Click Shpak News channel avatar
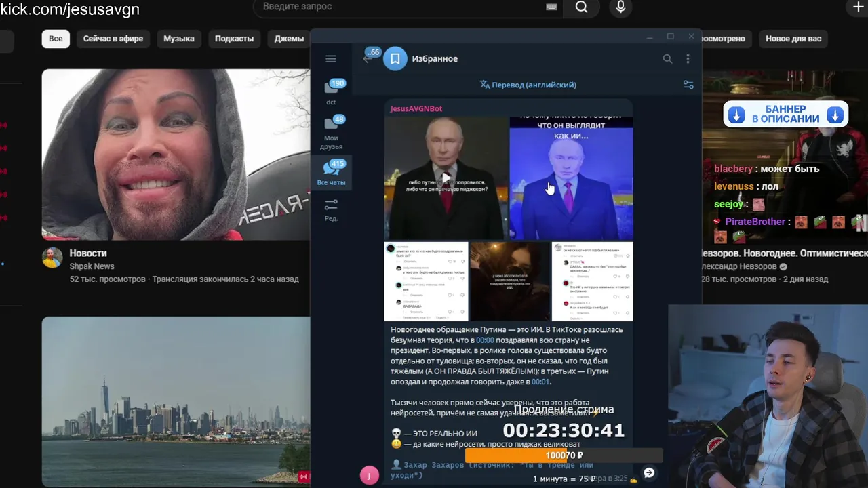Image resolution: width=868 pixels, height=488 pixels. click(52, 258)
